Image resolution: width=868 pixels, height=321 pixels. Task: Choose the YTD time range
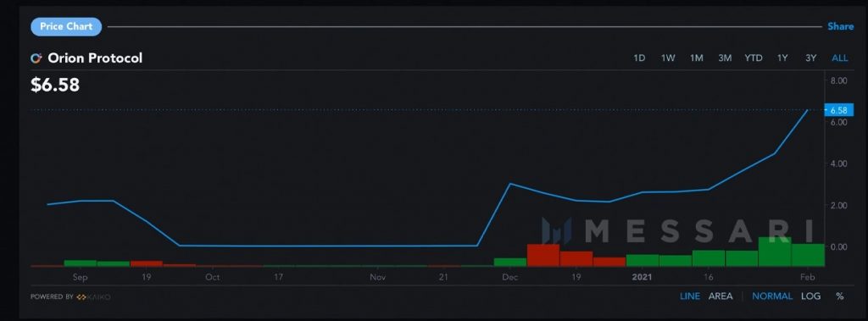point(754,58)
